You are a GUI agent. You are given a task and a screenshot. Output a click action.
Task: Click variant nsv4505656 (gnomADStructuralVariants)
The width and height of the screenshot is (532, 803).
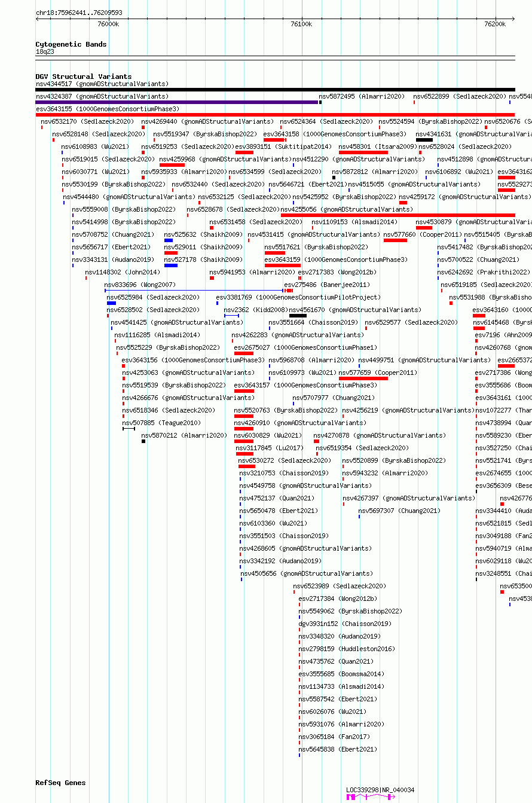pos(306,573)
